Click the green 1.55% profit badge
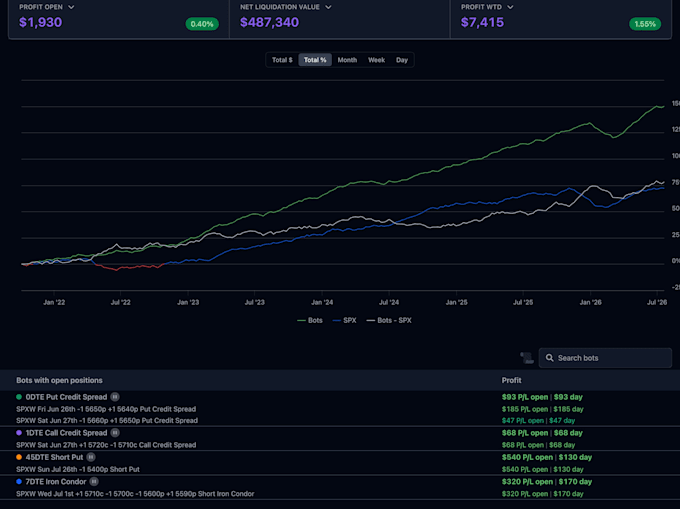 645,24
